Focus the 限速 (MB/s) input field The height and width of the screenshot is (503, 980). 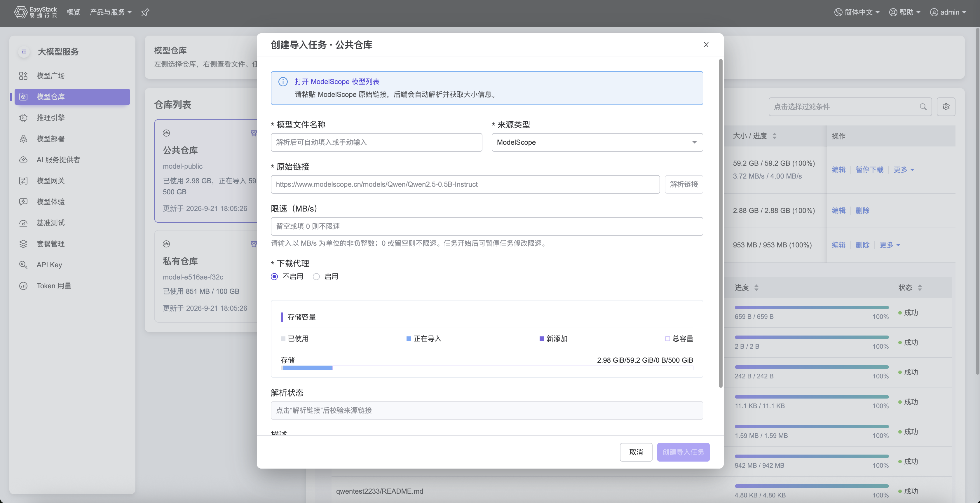[x=486, y=227]
